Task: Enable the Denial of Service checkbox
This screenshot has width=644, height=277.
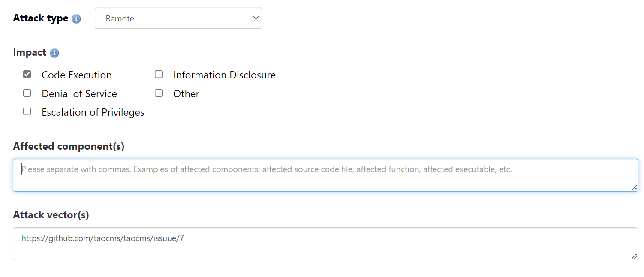Action: click(27, 93)
